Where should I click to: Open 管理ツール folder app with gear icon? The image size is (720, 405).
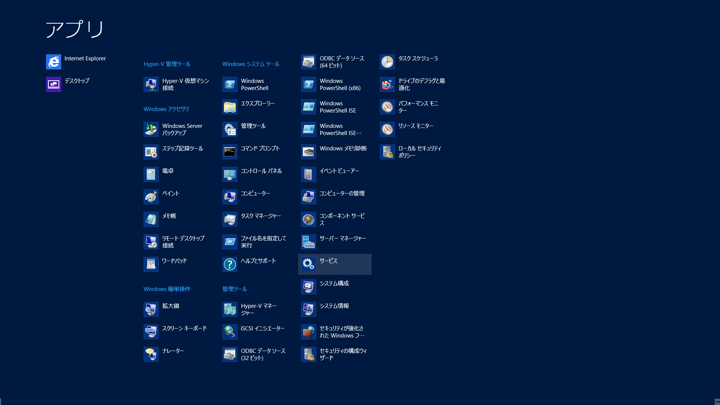[256, 129]
